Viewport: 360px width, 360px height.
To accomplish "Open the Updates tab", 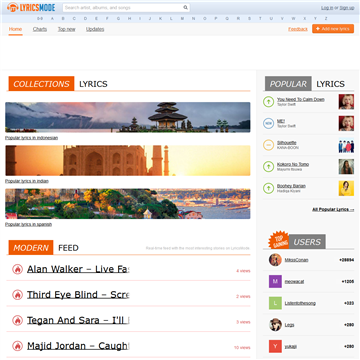I will (95, 29).
